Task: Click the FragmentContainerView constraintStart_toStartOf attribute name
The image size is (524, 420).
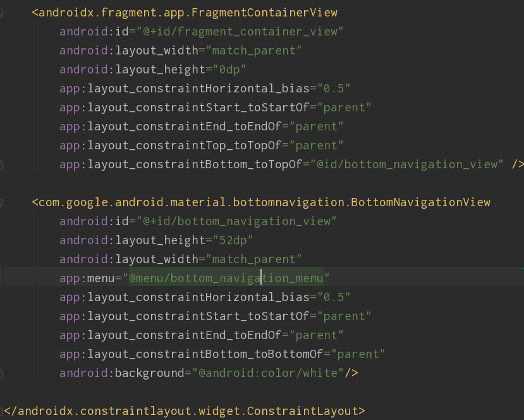Action: (x=185, y=108)
